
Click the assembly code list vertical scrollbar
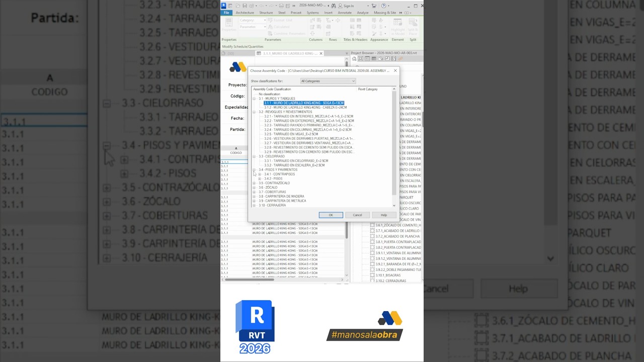394,143
